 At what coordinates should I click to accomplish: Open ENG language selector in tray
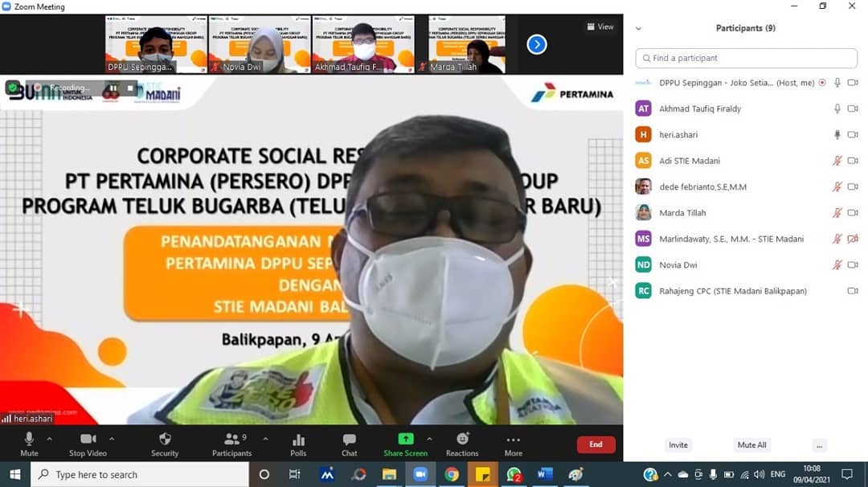(x=778, y=474)
